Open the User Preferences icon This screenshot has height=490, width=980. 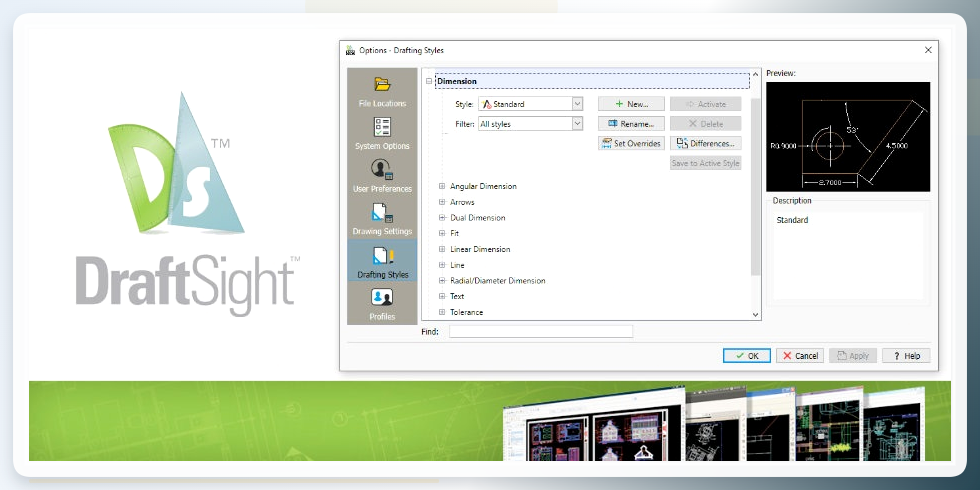(x=382, y=169)
